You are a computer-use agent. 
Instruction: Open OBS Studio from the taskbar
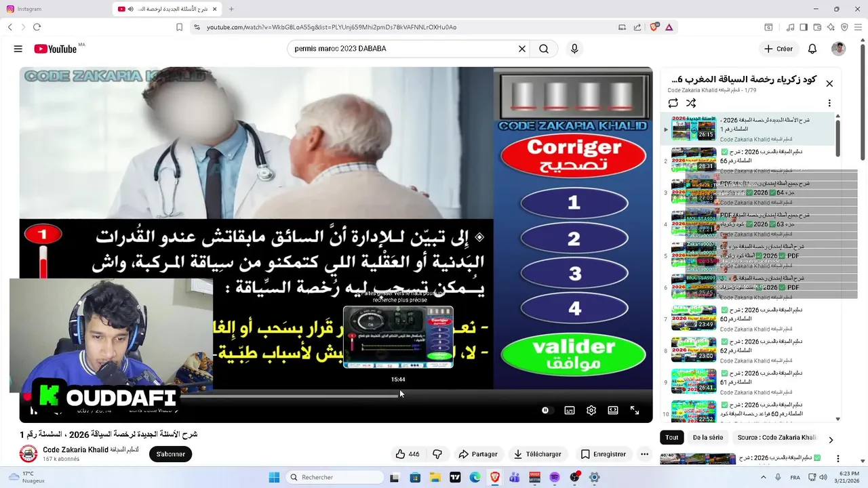point(575,477)
